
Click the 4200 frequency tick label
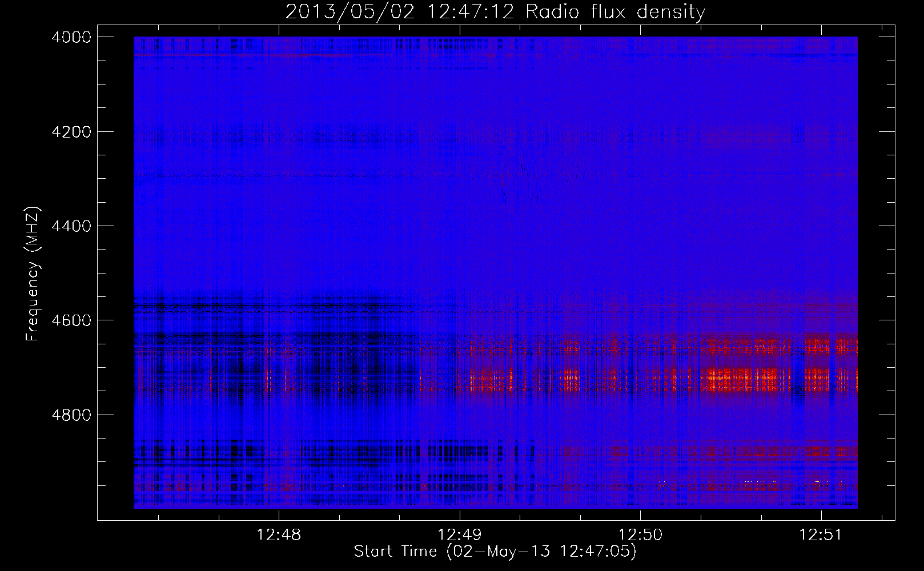click(71, 132)
